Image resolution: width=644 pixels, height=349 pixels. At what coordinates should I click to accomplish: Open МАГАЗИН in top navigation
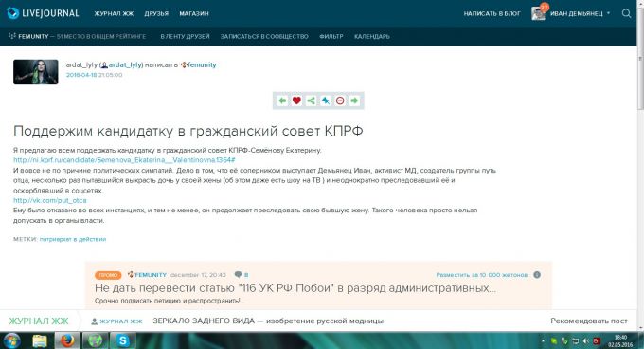(x=194, y=13)
